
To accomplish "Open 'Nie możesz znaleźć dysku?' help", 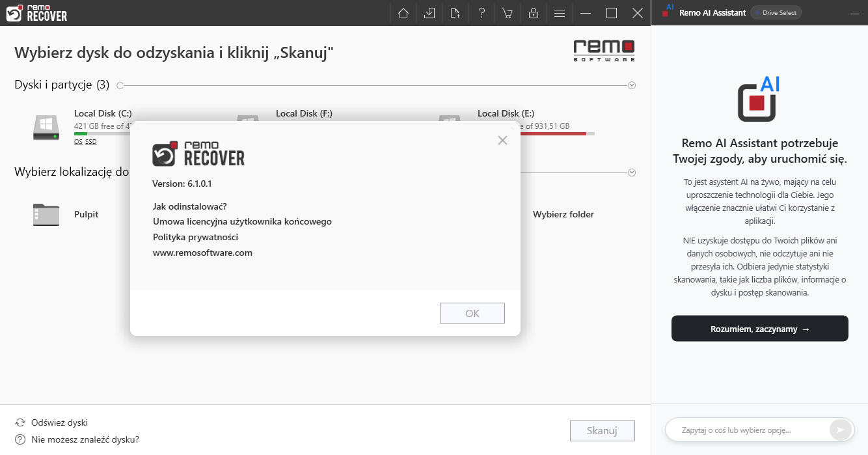I will 77,439.
